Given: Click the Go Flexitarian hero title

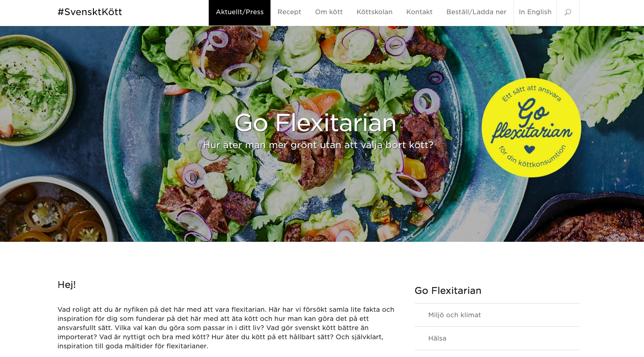Looking at the screenshot, I should (x=315, y=123).
